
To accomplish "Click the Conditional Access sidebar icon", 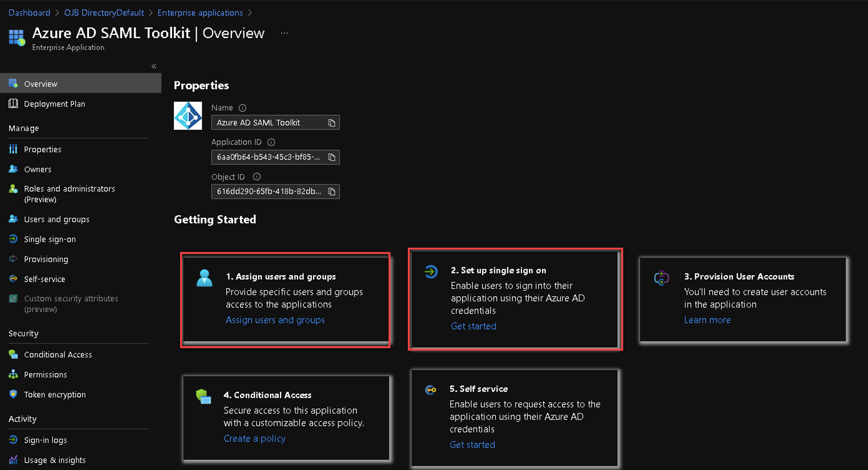I will pyautogui.click(x=13, y=354).
